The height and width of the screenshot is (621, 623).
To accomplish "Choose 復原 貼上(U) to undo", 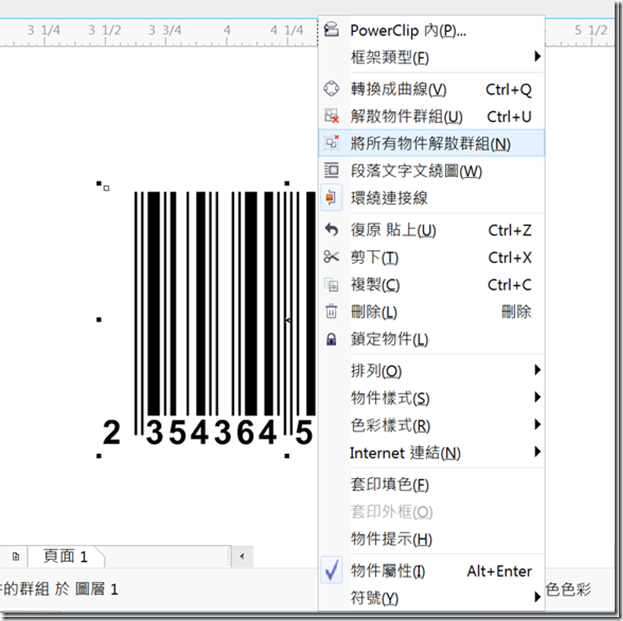I will [x=431, y=230].
